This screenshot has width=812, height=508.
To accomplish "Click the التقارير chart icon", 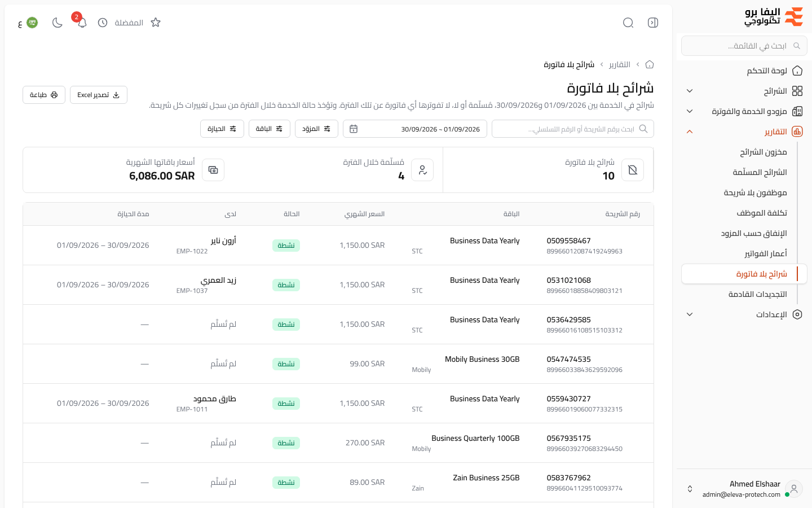I will point(797,132).
